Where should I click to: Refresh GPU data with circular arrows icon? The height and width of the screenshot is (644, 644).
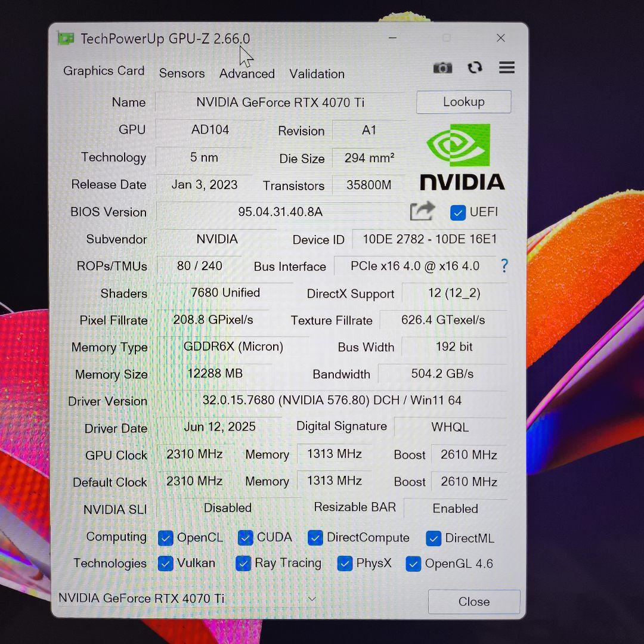click(x=475, y=68)
